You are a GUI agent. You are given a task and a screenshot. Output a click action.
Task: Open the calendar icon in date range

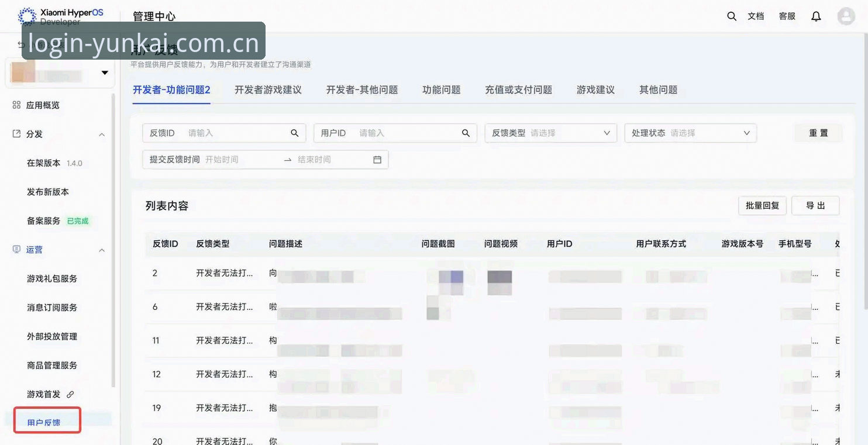click(x=377, y=160)
